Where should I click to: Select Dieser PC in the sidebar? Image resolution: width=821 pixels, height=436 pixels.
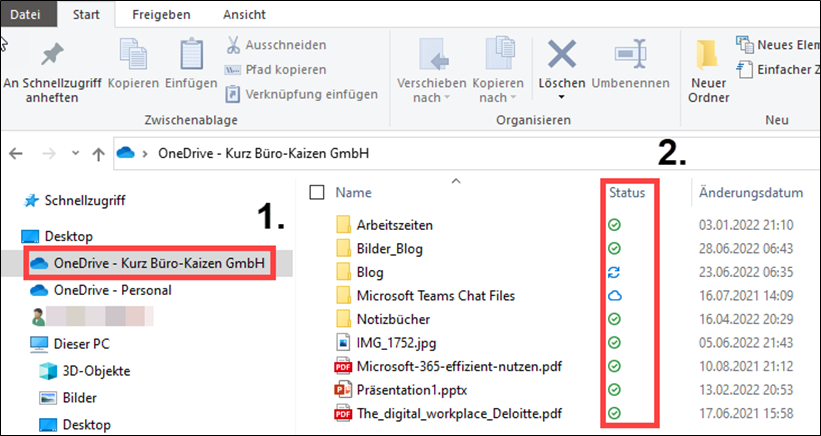[70, 344]
